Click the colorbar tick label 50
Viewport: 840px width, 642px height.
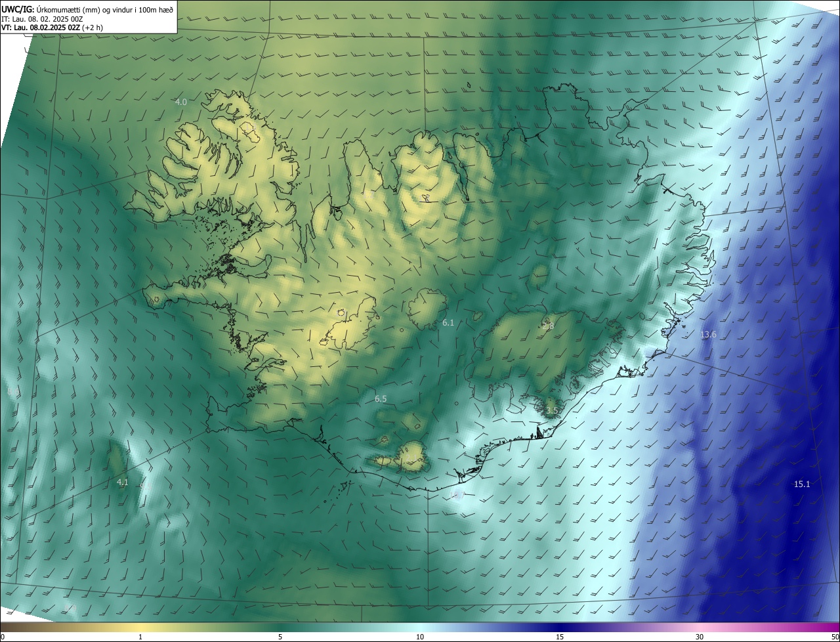point(835,637)
